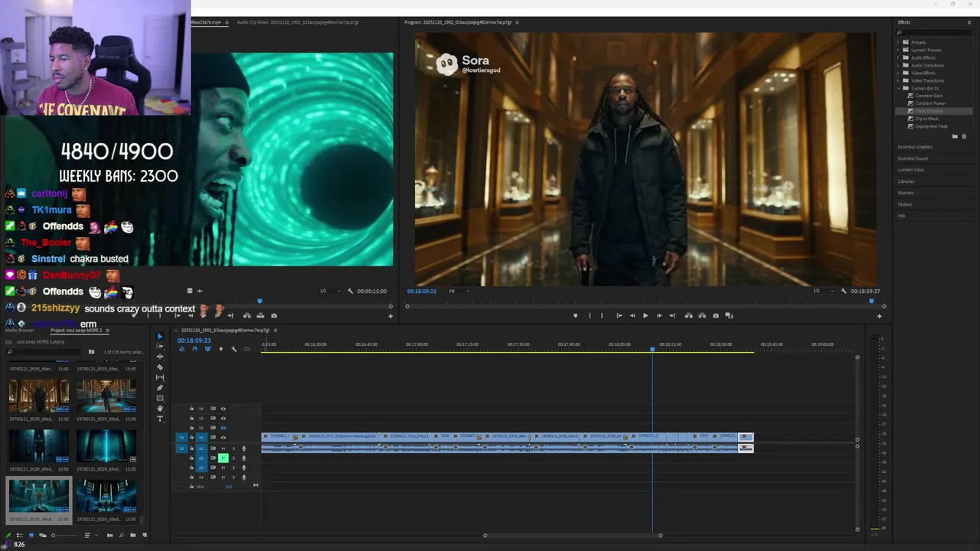The height and width of the screenshot is (551, 980).
Task: Open Lumetri Color panel tab
Action: pyautogui.click(x=911, y=170)
